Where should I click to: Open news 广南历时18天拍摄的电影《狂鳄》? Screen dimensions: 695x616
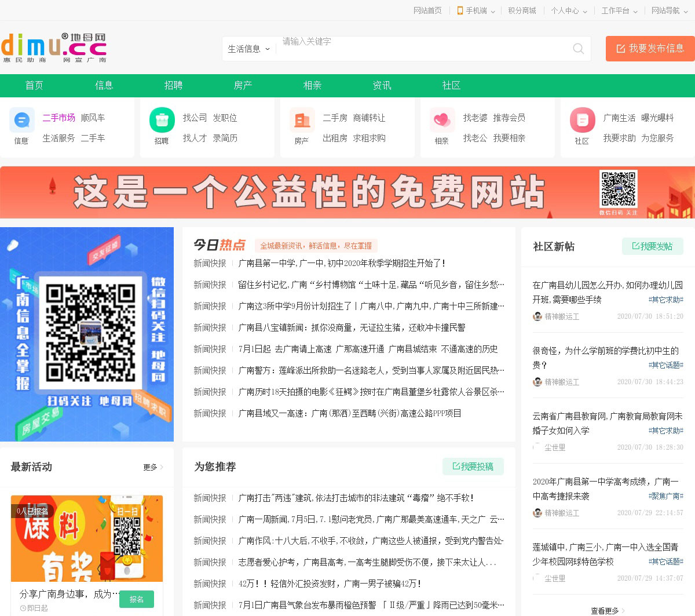(371, 392)
